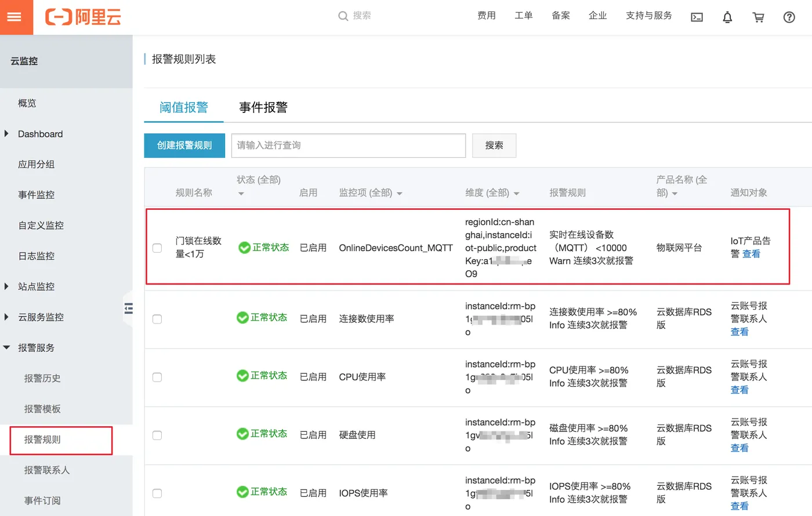The image size is (812, 516).
Task: Select checkbox for 连接数使用率 rule
Action: 157,319
